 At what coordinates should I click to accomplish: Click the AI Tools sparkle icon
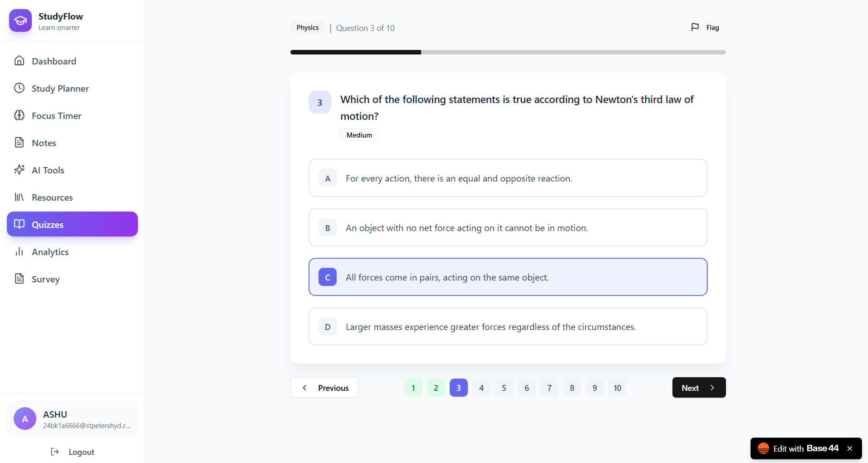click(19, 170)
